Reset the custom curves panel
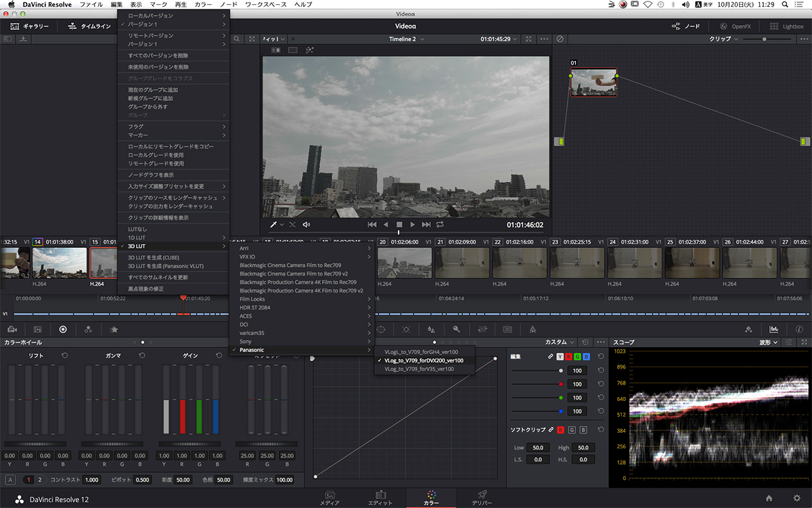This screenshot has height=508, width=812. (x=585, y=342)
